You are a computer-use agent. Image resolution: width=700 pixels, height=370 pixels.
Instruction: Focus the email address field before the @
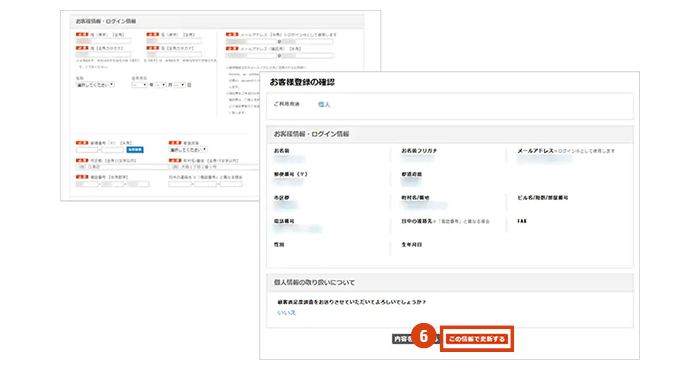pos(251,42)
